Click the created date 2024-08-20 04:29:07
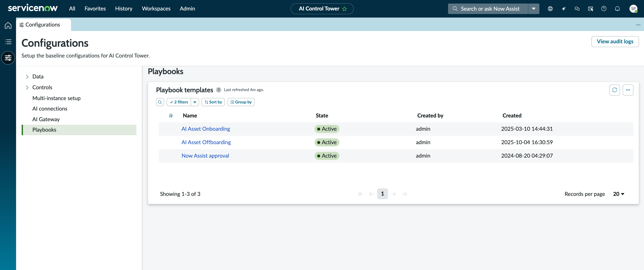 click(527, 156)
